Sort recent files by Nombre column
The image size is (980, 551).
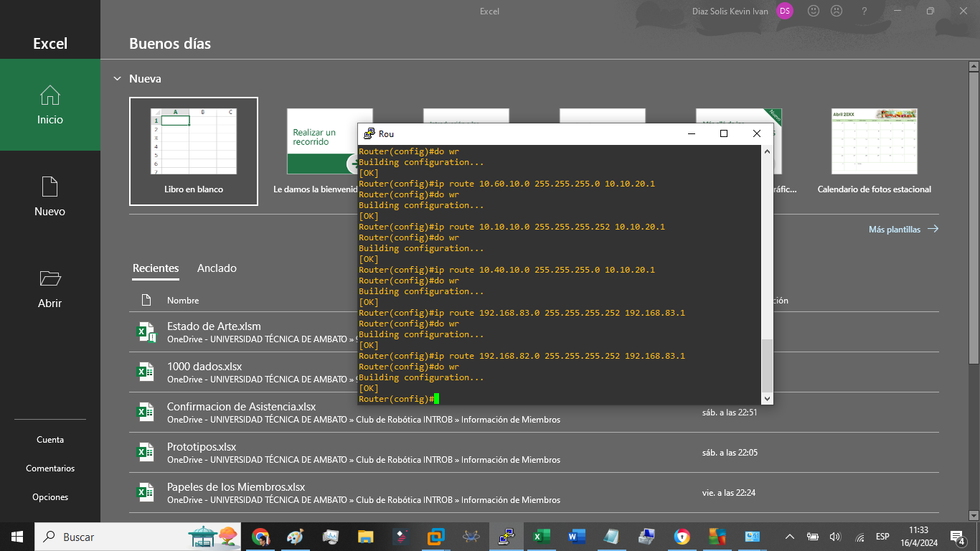point(183,301)
